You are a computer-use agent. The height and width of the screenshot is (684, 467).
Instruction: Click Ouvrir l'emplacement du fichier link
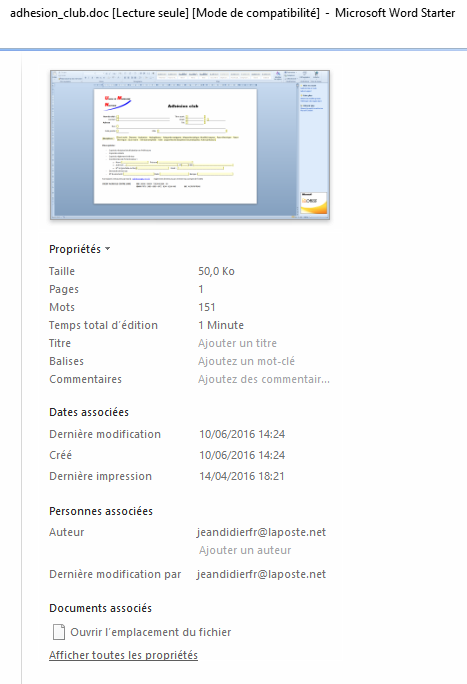[150, 632]
